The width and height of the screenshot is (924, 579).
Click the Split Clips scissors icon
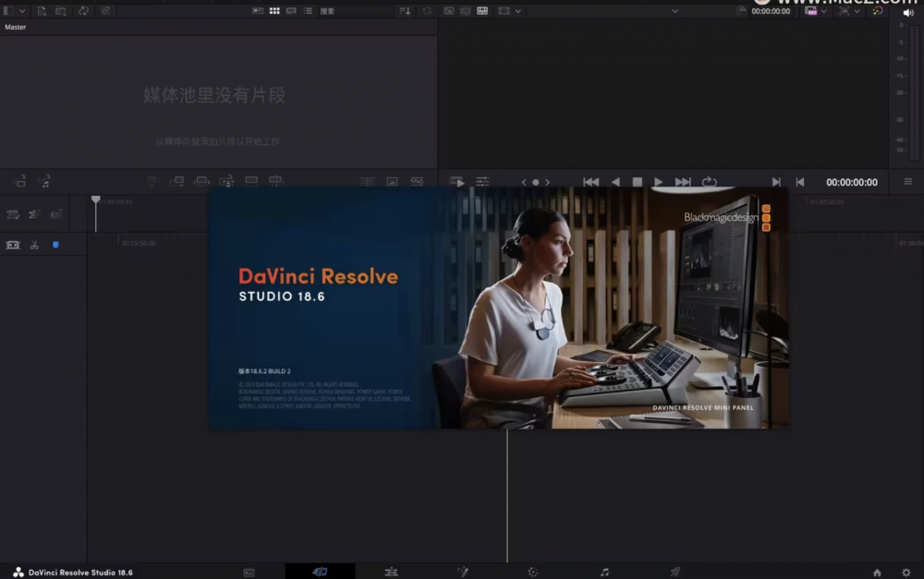coord(34,245)
